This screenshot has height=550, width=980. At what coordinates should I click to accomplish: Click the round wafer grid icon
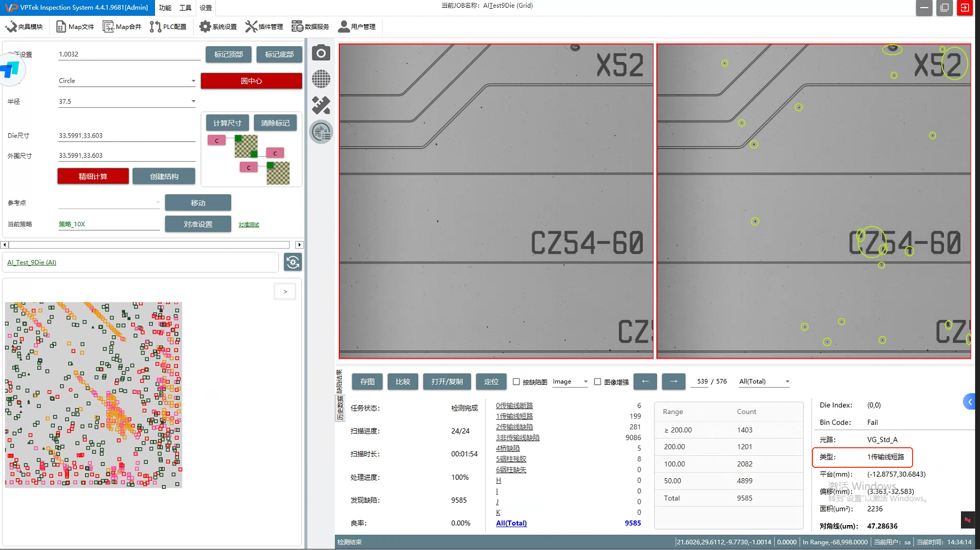[321, 79]
